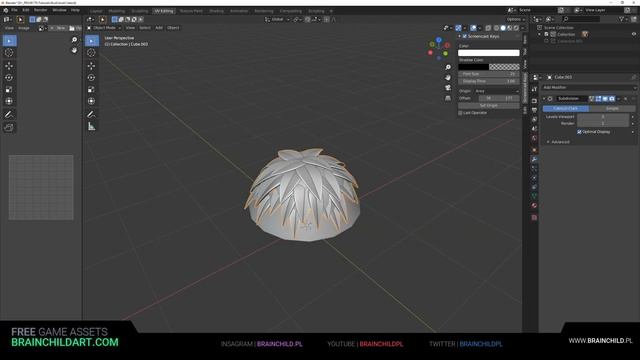Screen dimensions: 640x360
Task: Select the Grab tool at bottom of UV toolbar
Action: pos(9,128)
